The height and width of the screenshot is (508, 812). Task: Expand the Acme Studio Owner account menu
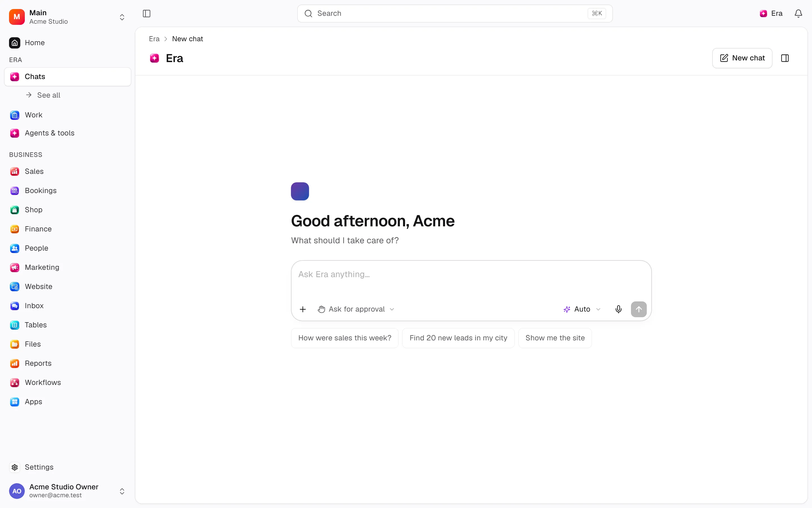click(68, 491)
